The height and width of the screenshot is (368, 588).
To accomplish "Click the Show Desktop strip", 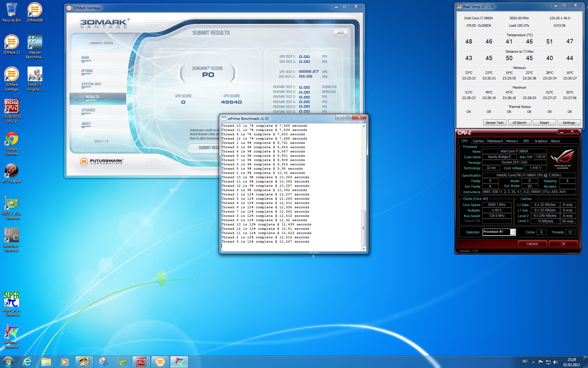I will pos(586,362).
